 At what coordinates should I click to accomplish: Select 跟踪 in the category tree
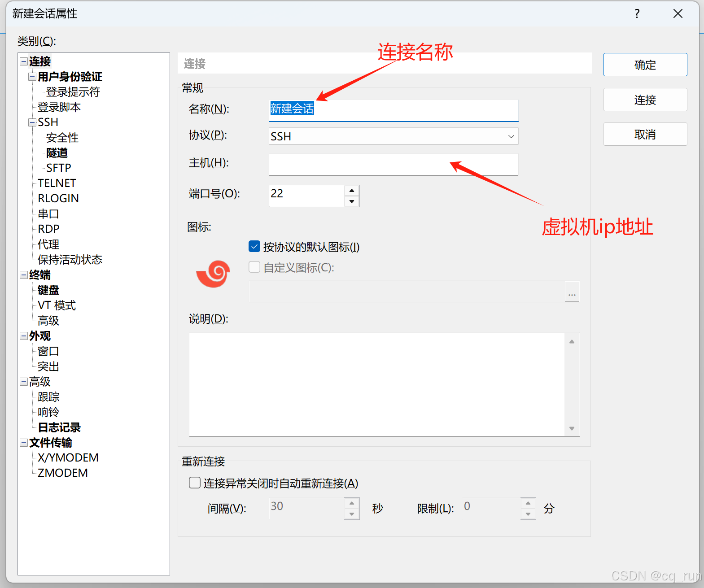coord(48,397)
